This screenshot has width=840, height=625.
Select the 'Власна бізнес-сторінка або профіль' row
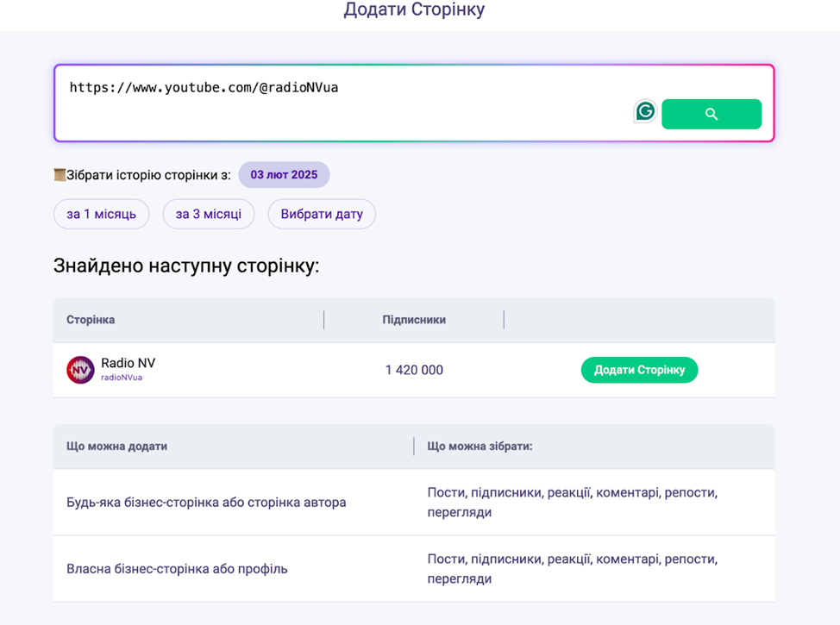177,569
